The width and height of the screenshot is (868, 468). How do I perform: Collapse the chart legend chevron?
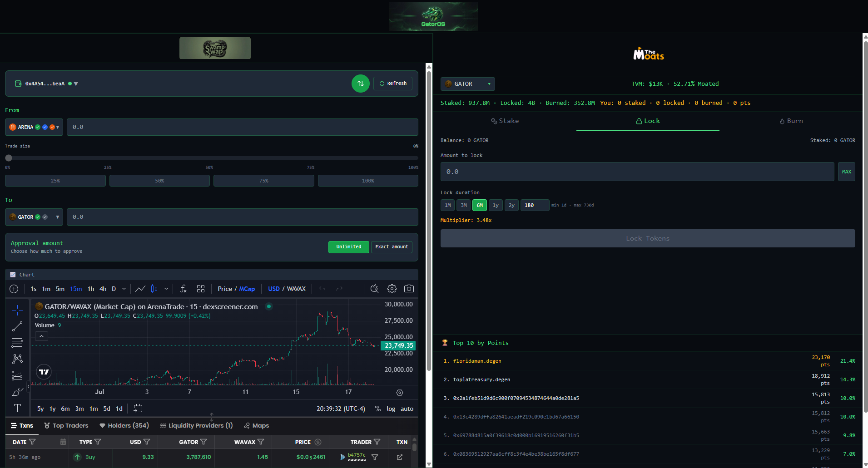41,336
